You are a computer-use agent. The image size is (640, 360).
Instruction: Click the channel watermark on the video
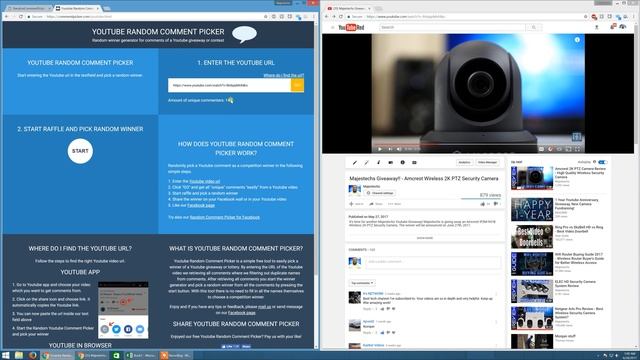pos(576,137)
